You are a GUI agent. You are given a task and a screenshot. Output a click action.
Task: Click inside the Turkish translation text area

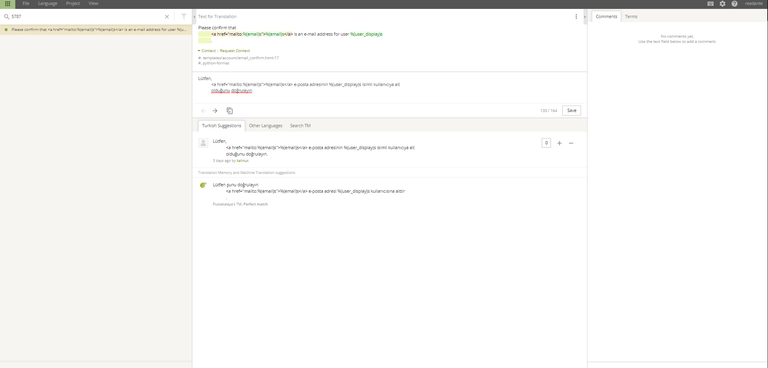389,87
